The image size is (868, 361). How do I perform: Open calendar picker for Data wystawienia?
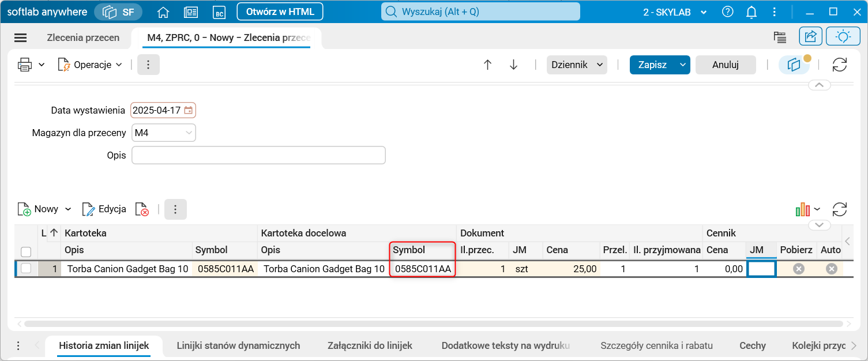[x=187, y=110]
